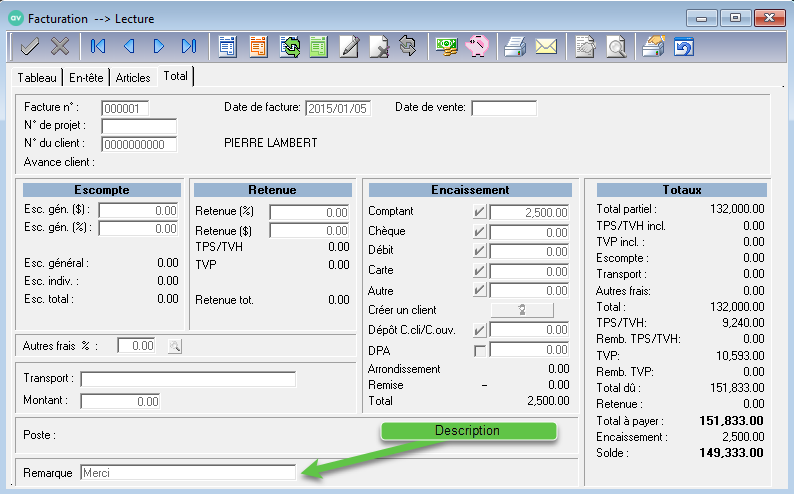
Task: Click the green checkmark validate icon
Action: (29, 46)
